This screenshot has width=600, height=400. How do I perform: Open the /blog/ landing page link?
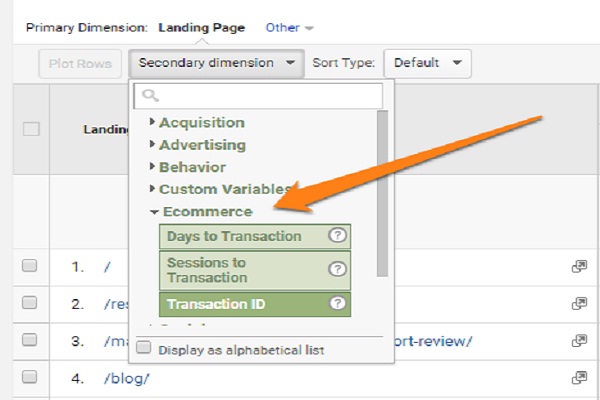(x=126, y=379)
